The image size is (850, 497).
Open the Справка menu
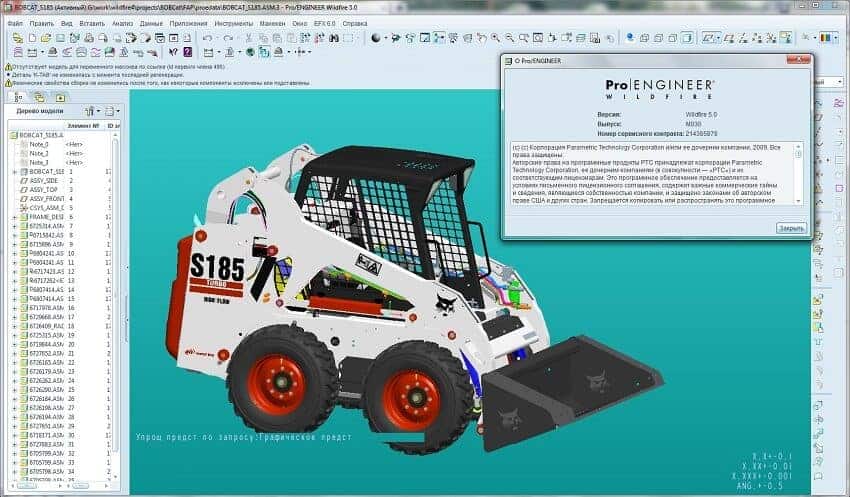click(355, 24)
